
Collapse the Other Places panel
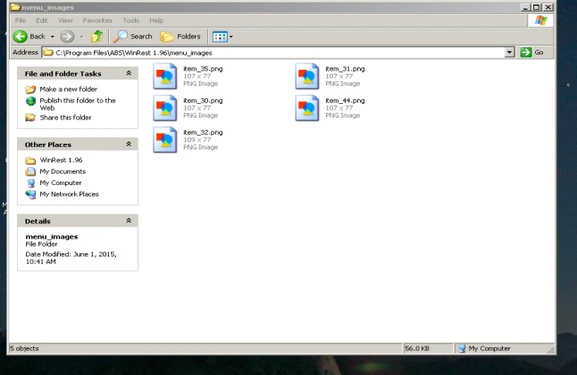[x=128, y=144]
